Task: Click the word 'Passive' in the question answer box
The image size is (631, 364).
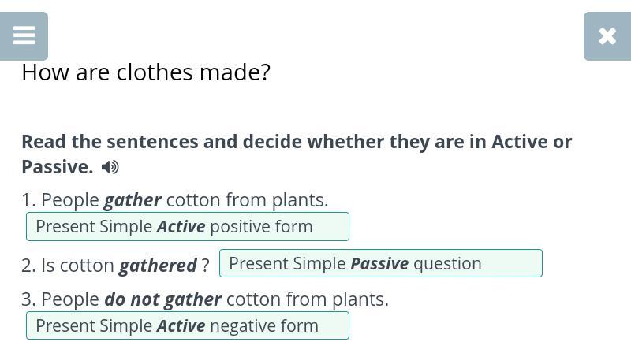Action: (x=379, y=263)
